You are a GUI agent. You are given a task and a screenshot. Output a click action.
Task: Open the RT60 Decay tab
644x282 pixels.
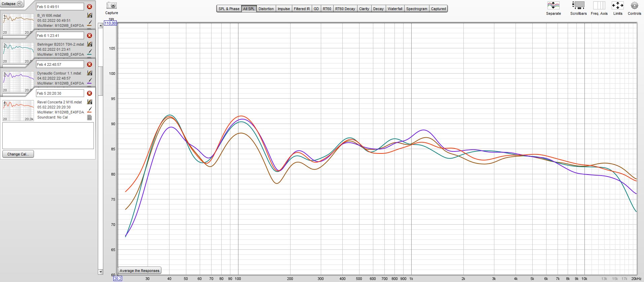point(345,9)
